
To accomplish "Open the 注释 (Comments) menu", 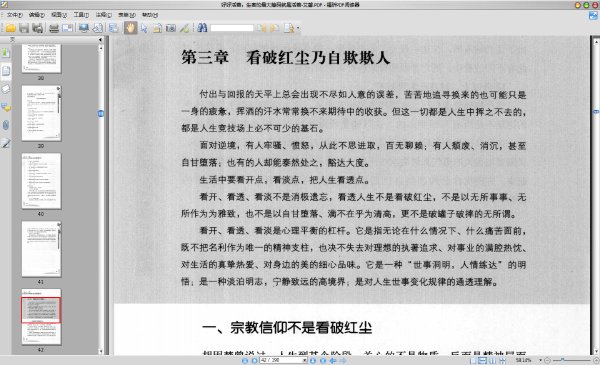I will (x=103, y=15).
